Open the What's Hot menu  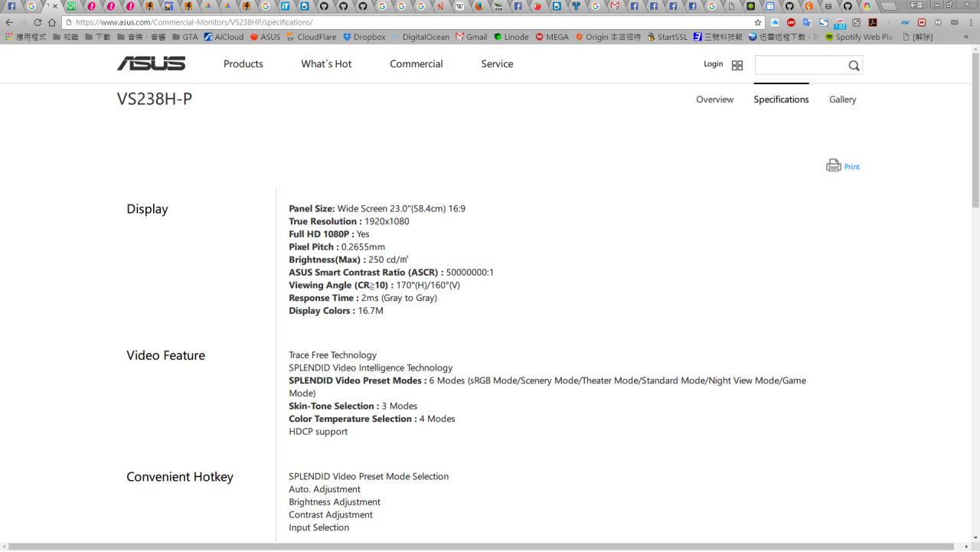point(326,64)
